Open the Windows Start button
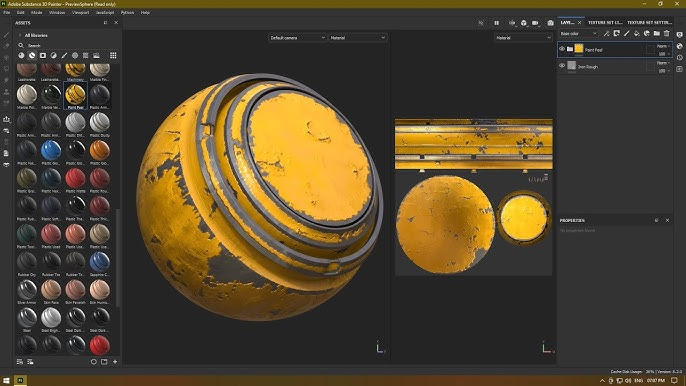Image resolution: width=686 pixels, height=386 pixels. 7,380
